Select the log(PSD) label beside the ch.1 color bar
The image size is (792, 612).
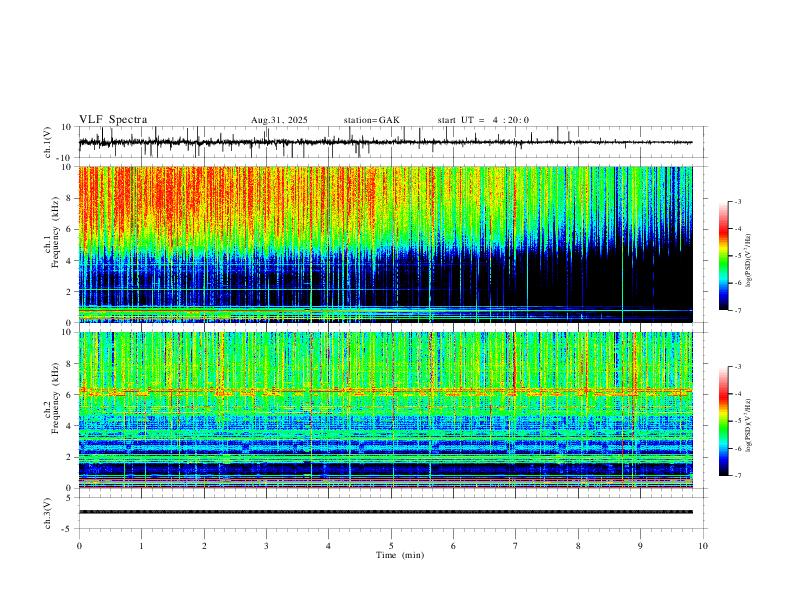point(748,261)
